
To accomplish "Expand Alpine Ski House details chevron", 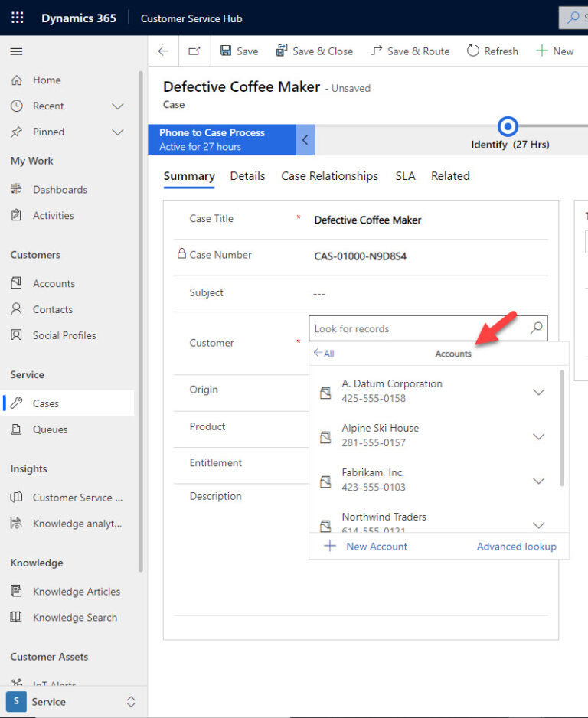I will point(538,436).
